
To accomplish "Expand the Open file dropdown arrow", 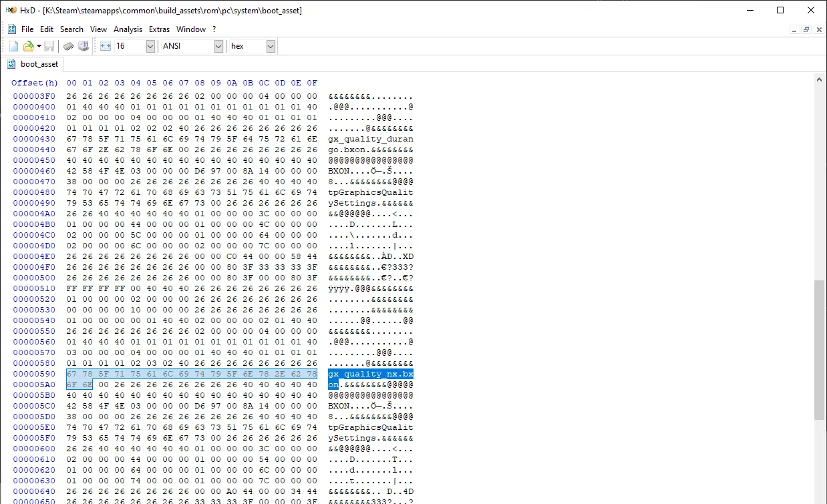I will 39,46.
